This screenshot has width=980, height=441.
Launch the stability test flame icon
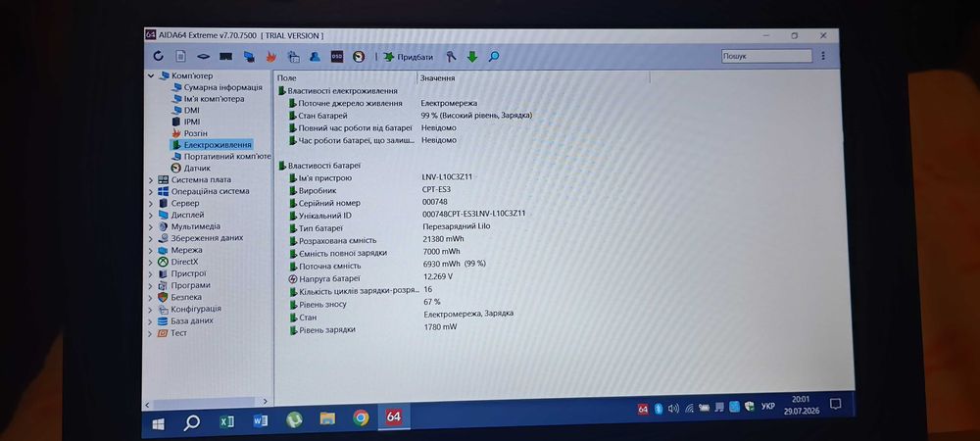pyautogui.click(x=271, y=56)
